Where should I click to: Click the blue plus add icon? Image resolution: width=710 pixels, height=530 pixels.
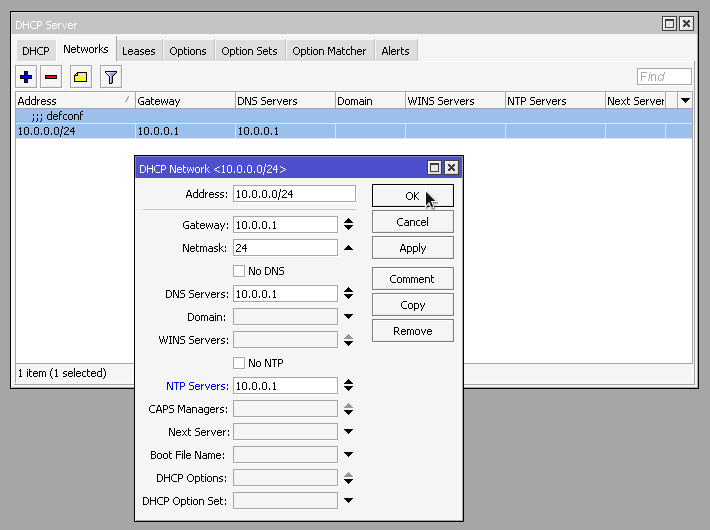(27, 76)
